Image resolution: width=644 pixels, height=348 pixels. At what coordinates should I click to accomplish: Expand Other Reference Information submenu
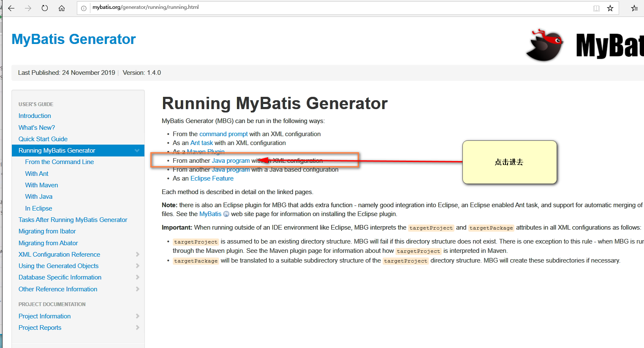(137, 289)
